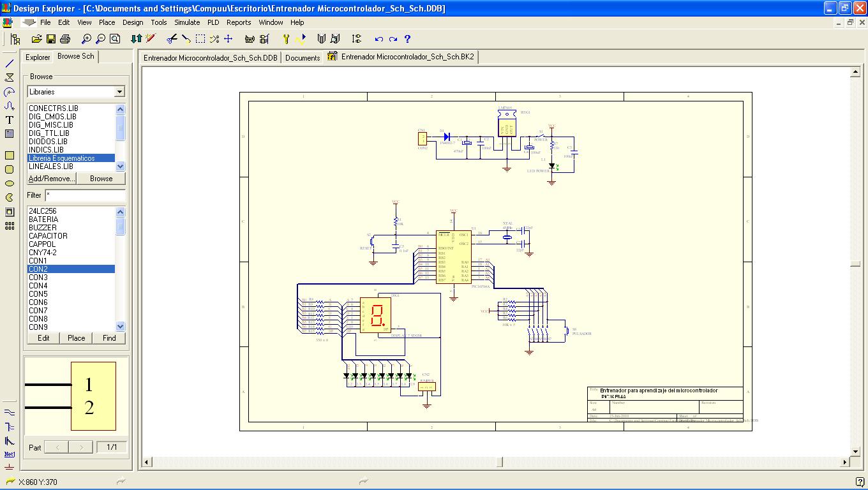The height and width of the screenshot is (490, 868).
Task: Print the schematic
Action: tap(64, 38)
